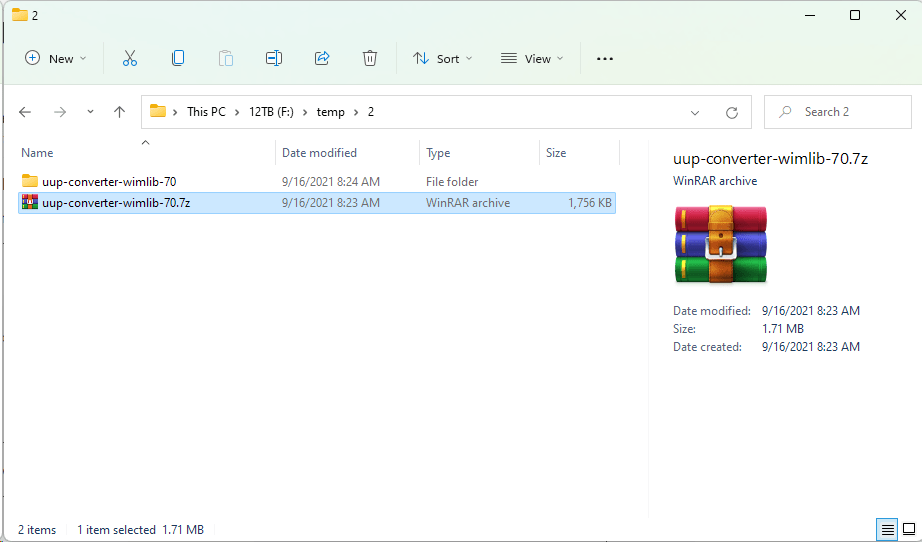Open See more three-dots menu
Screen dimensions: 922x542
[604, 59]
